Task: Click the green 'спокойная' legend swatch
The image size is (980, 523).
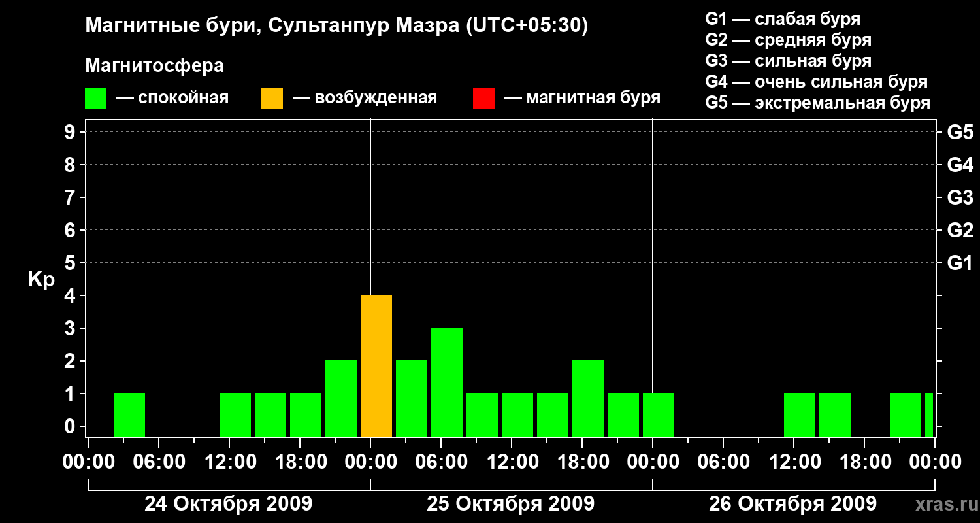Action: point(96,99)
